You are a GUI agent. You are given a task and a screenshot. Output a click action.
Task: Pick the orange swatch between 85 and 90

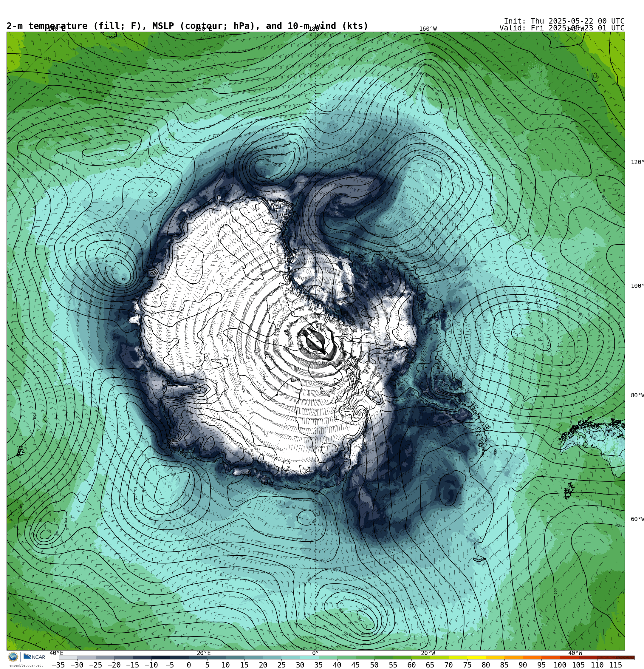(x=513, y=658)
